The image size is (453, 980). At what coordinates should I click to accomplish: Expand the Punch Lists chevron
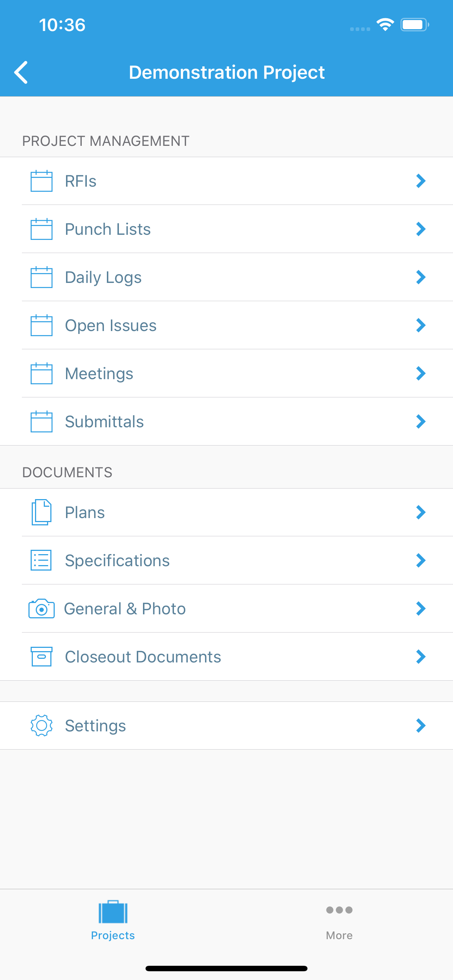tap(421, 229)
